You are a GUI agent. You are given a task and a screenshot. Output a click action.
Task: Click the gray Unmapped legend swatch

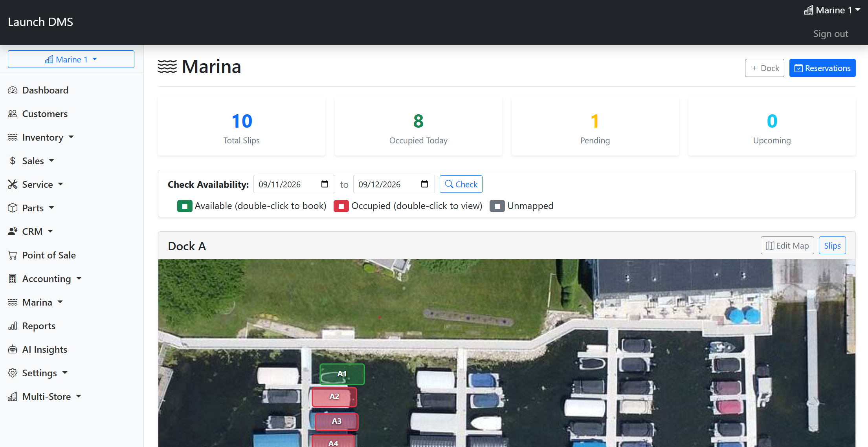click(x=497, y=206)
